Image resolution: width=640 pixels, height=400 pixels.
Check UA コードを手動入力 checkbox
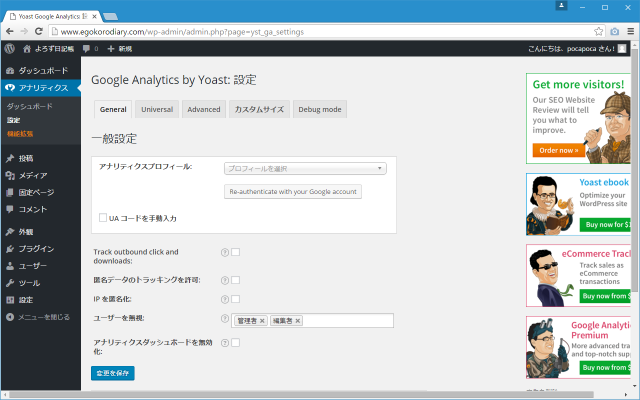[103, 218]
